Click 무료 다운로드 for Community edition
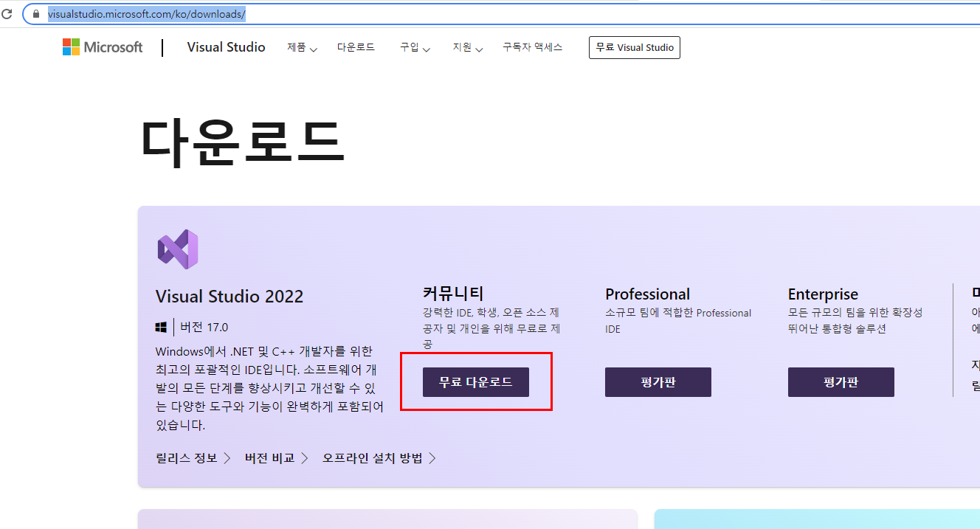The height and width of the screenshot is (529, 980). coord(476,382)
